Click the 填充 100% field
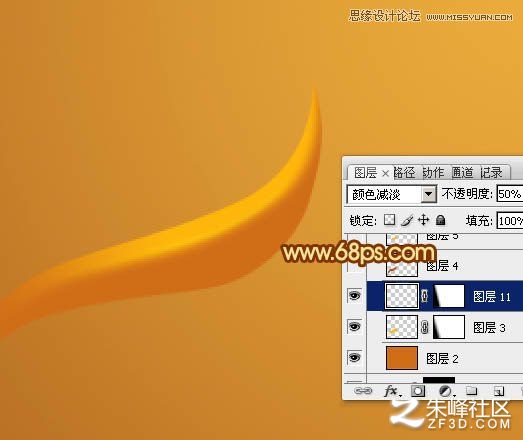 click(x=510, y=221)
